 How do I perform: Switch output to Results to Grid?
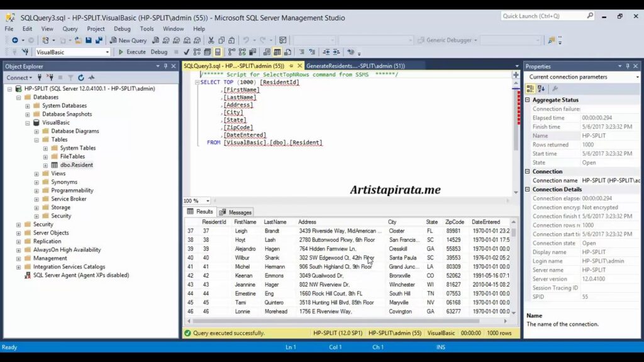coord(277,52)
